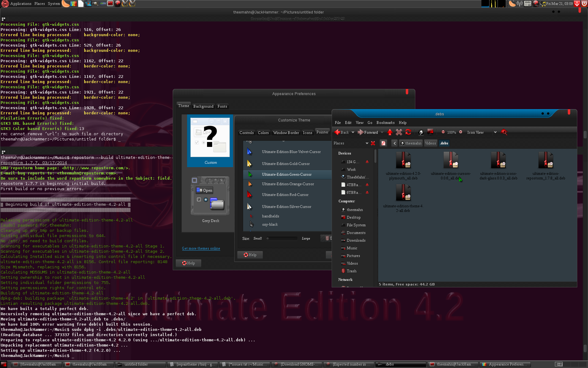Open Computer via toolbar monitor icon

tap(430, 132)
